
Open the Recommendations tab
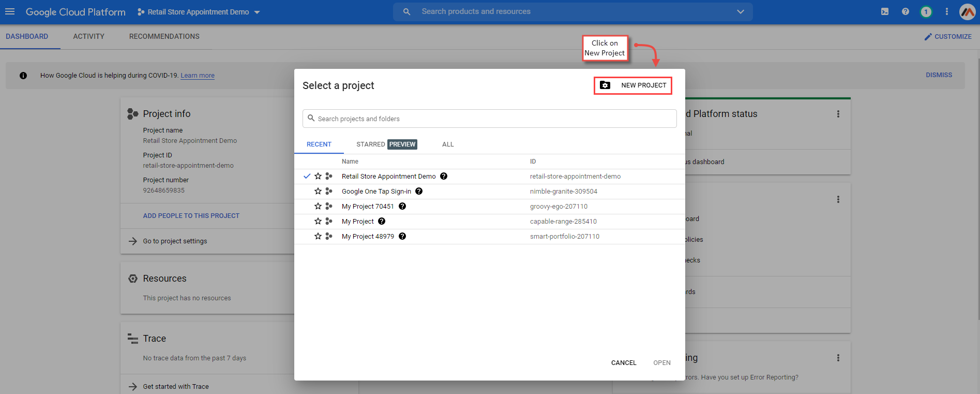click(164, 37)
